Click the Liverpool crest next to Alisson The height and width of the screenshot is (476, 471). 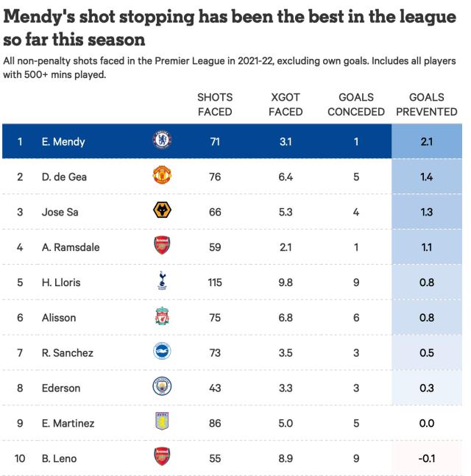click(160, 318)
